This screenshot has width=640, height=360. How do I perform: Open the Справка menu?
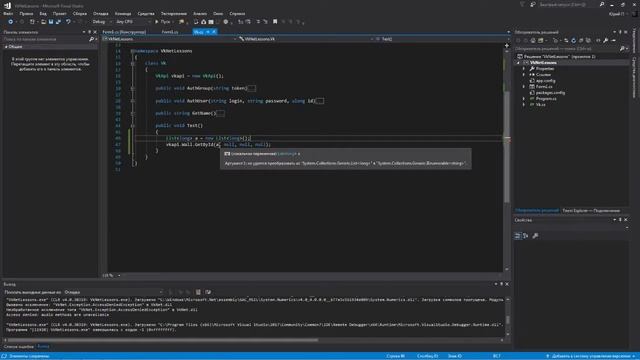coord(237,13)
